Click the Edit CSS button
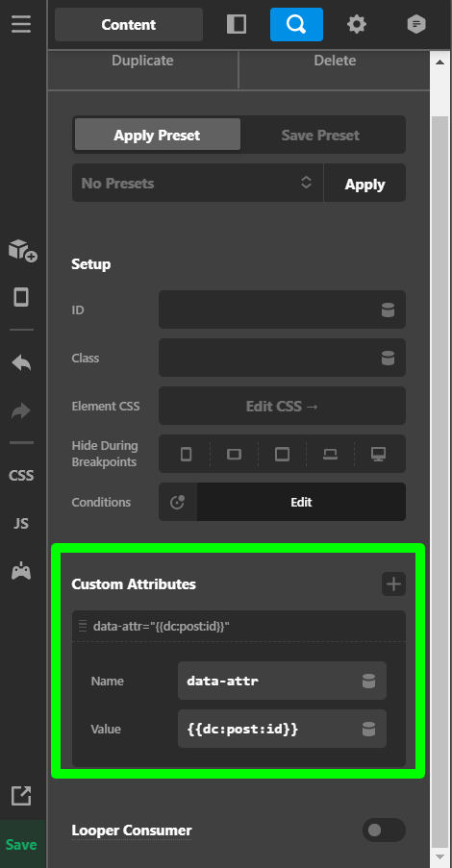Screen dimensions: 452x868 coord(282,406)
